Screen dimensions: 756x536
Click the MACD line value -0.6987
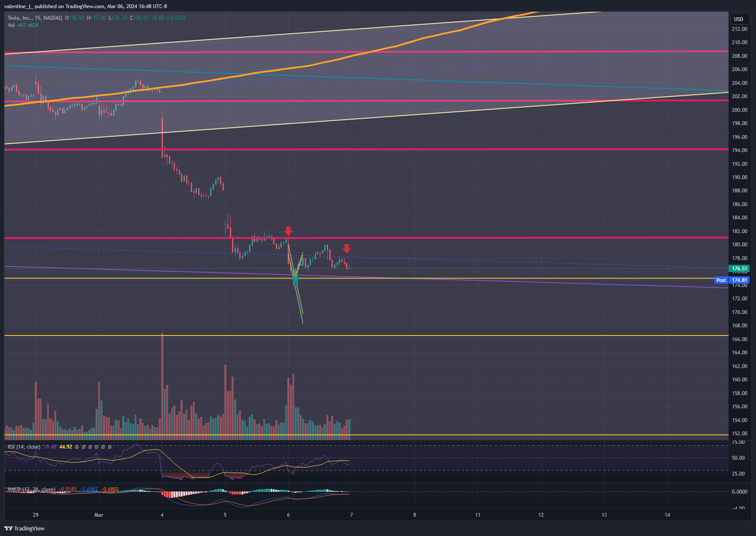[88, 489]
